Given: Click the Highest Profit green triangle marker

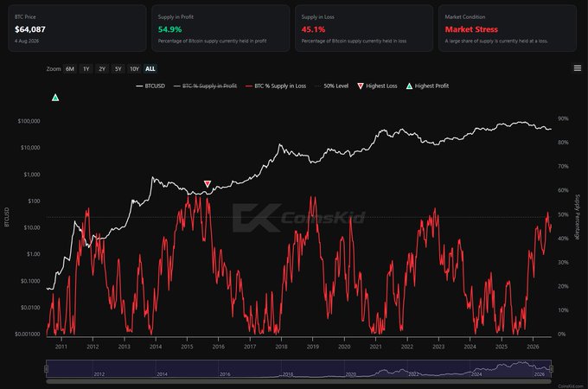Looking at the screenshot, I should pos(55,98).
